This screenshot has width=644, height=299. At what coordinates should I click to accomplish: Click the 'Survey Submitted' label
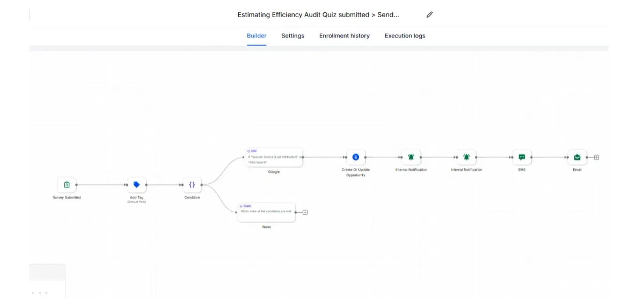pos(67,198)
